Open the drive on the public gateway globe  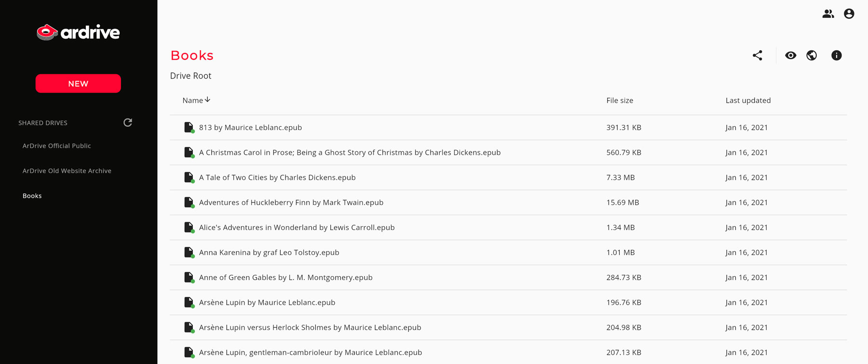point(812,55)
